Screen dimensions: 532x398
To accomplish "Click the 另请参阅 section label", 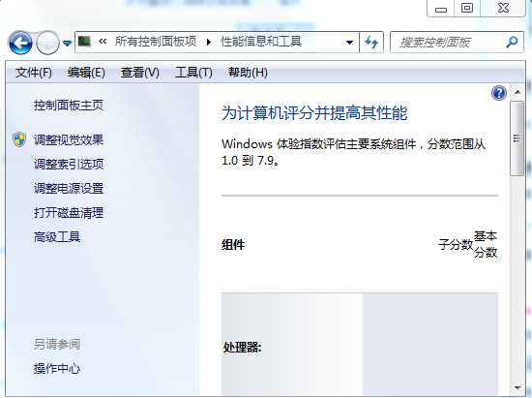I will coord(57,345).
